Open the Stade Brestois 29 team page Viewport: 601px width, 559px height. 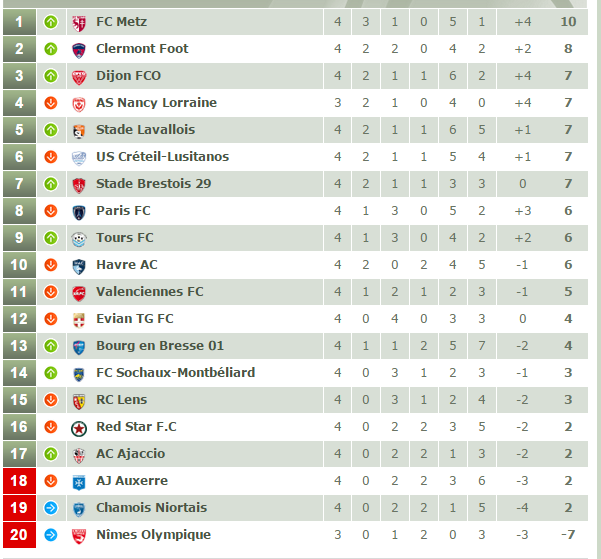(x=154, y=184)
